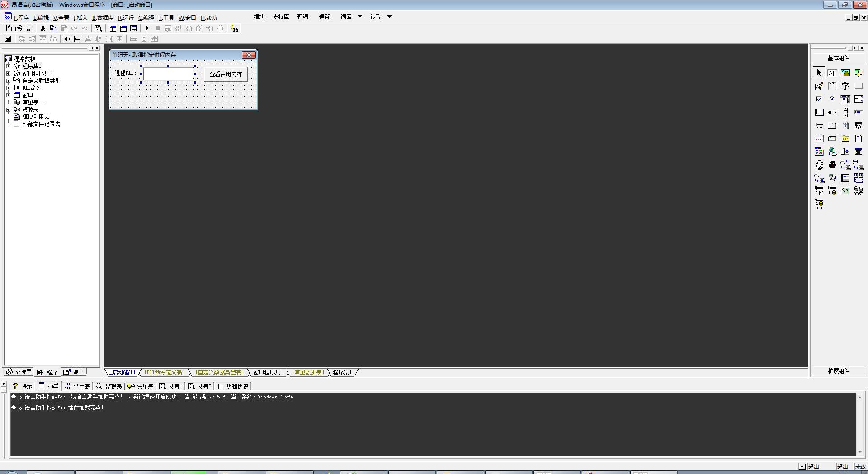Switch to the 窗口程序集1 tab
Viewport: 868px width, 474px height.
[268, 372]
